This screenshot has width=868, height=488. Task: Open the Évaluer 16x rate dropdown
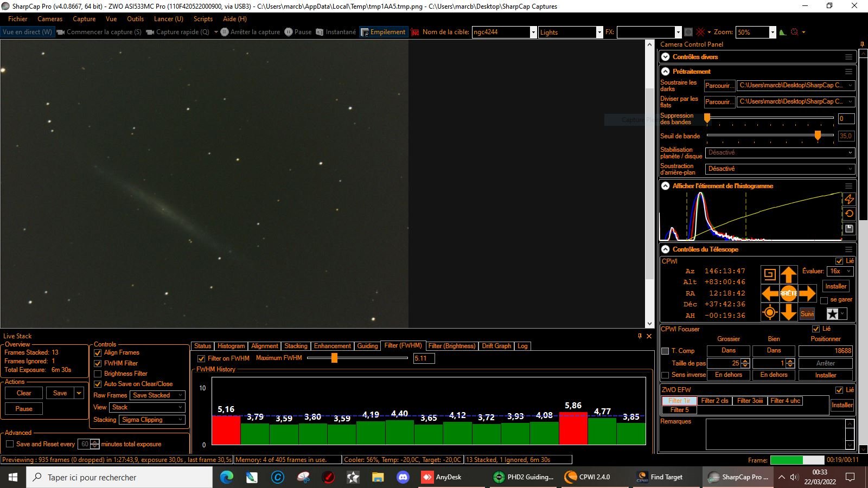tap(841, 271)
